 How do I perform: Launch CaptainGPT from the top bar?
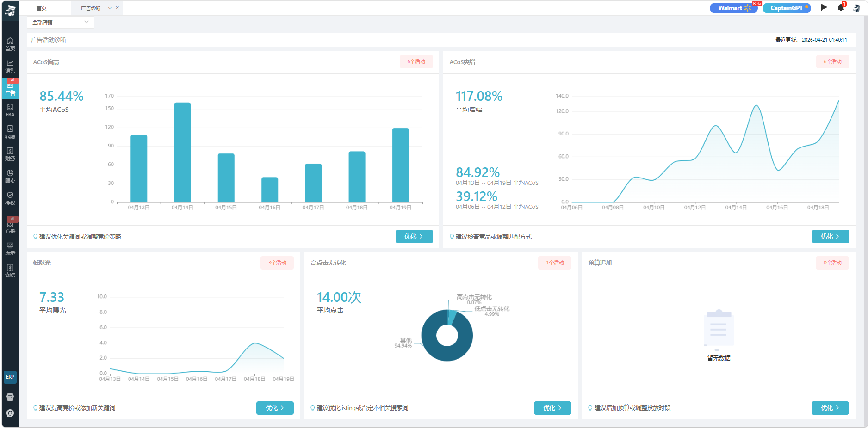787,8
